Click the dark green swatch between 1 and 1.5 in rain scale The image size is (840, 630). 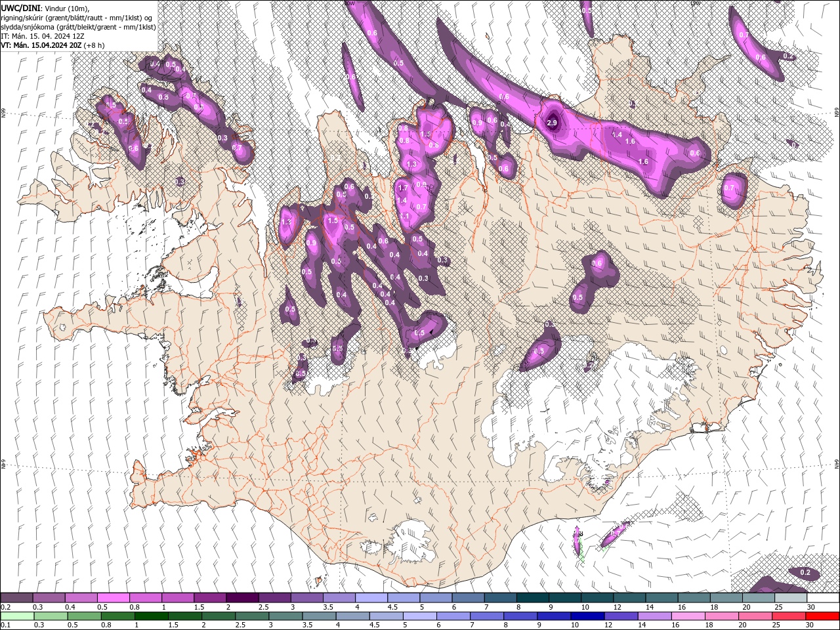click(150, 616)
